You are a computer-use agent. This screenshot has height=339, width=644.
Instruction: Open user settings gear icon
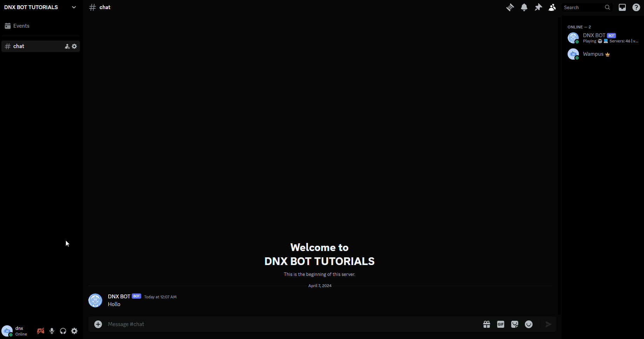[74, 331]
